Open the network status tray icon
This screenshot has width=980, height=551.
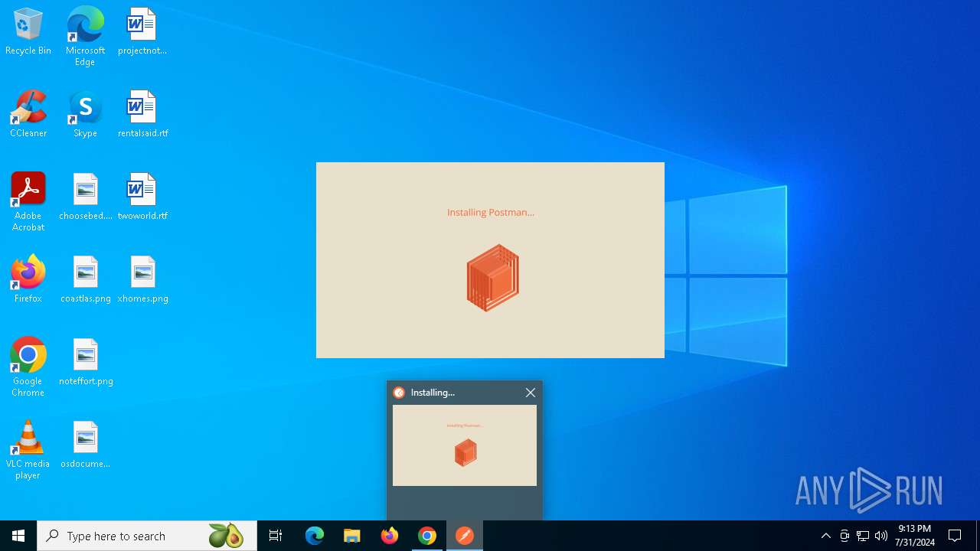tap(863, 536)
